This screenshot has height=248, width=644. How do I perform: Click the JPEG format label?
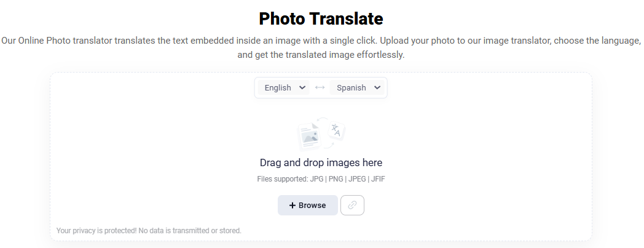(357, 179)
